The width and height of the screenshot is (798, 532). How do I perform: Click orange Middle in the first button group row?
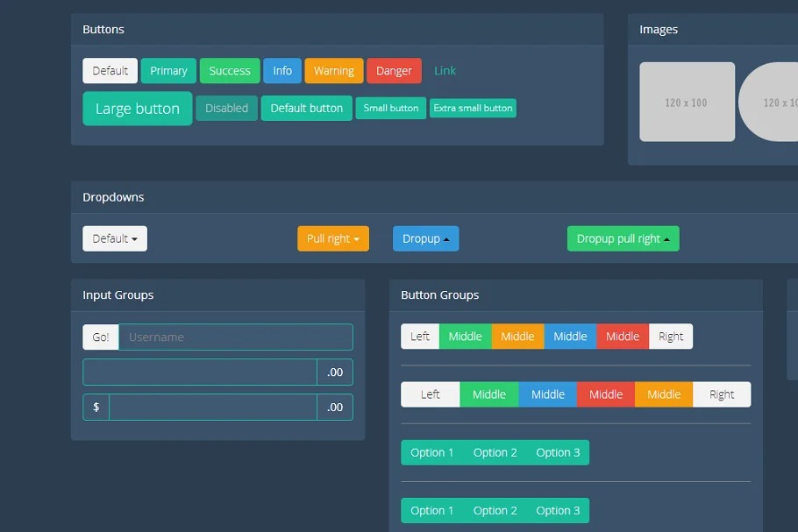pyautogui.click(x=517, y=337)
